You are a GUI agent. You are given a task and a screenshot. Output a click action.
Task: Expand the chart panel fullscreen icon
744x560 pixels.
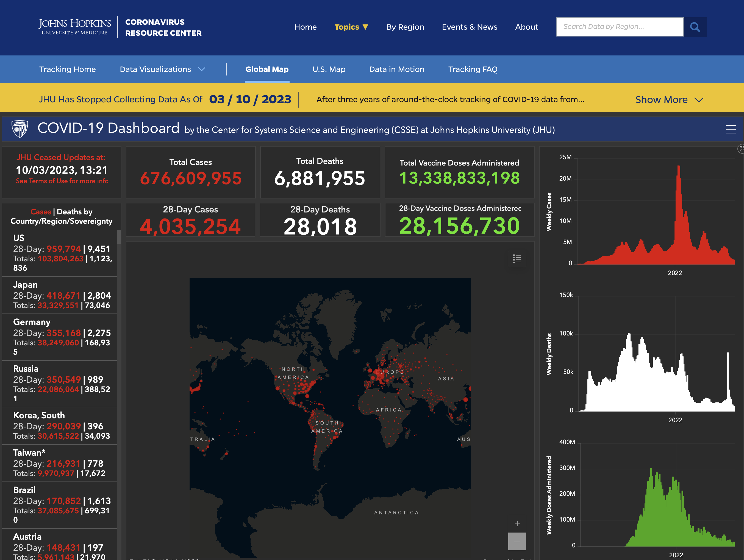[741, 149]
